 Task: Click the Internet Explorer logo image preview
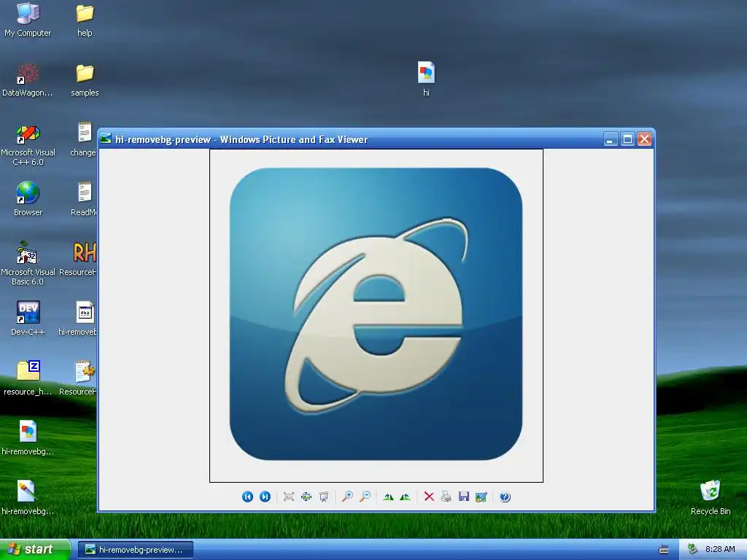click(x=376, y=314)
